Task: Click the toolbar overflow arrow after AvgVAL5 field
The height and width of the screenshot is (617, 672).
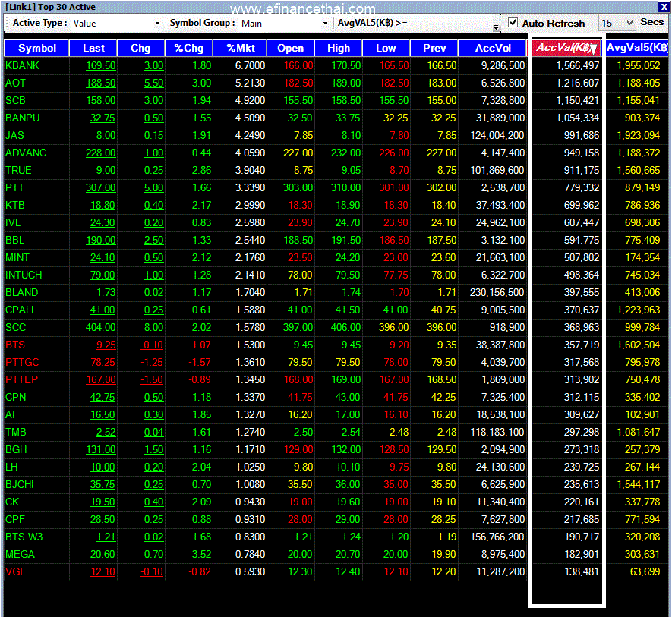Action: [497, 27]
